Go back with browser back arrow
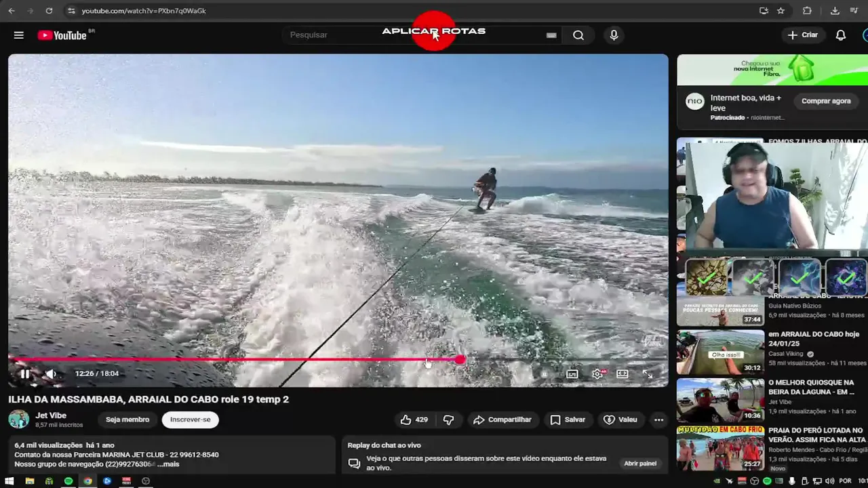Viewport: 868px width, 488px height. tap(11, 11)
